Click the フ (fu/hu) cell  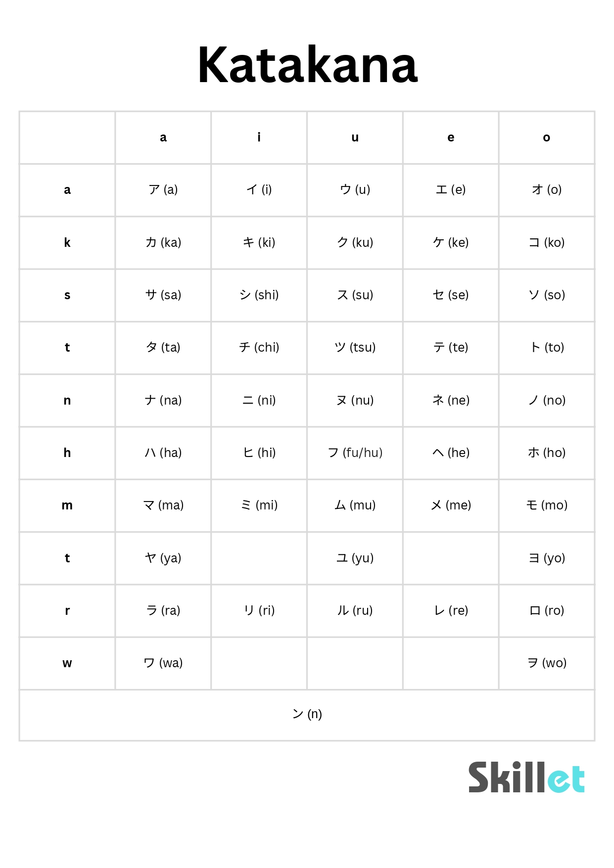[355, 453]
